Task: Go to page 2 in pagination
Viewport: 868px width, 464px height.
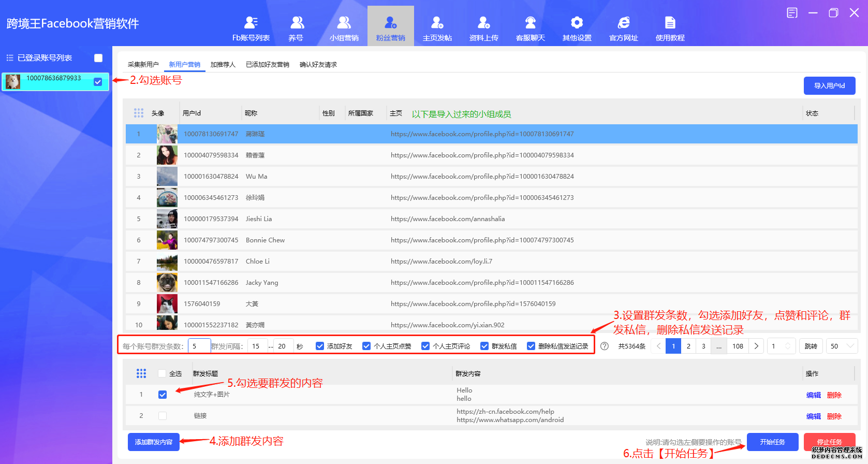Action: (x=688, y=346)
